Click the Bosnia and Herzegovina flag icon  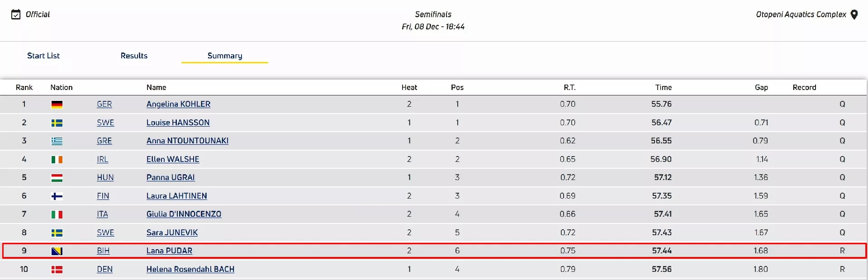tap(57, 251)
